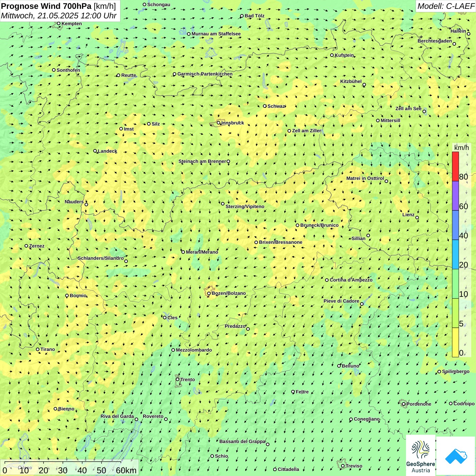Click the Steinach am Brenner label
This screenshot has height=476, width=476.
tap(202, 161)
